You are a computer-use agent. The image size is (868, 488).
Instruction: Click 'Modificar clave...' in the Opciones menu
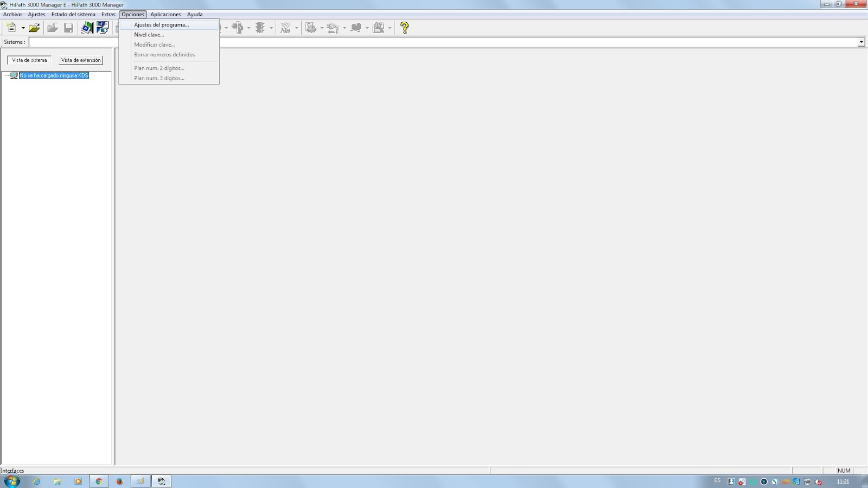click(169, 44)
